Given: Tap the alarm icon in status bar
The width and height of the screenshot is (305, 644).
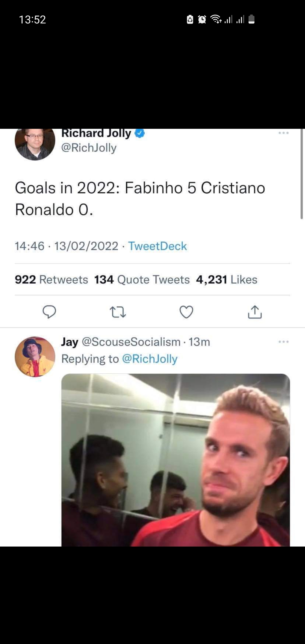Looking at the screenshot, I should click(202, 19).
